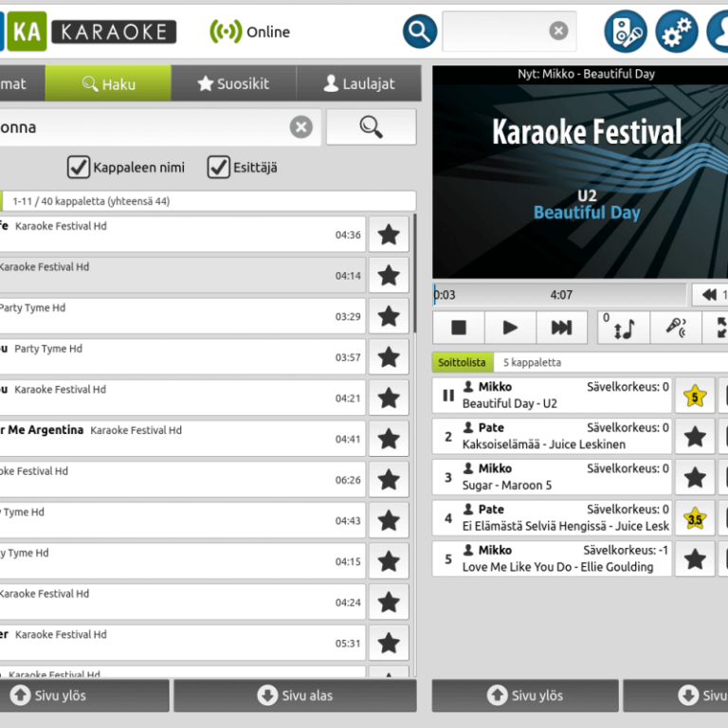Click the magnifier search icon in top bar

coord(420,31)
